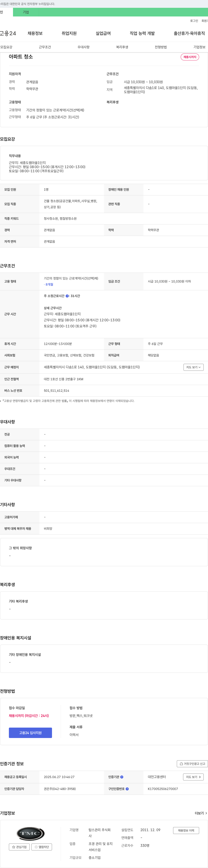Select 접수 방법 방문,팩스,워크넷
The width and height of the screenshot is (208, 868).
click(81, 716)
